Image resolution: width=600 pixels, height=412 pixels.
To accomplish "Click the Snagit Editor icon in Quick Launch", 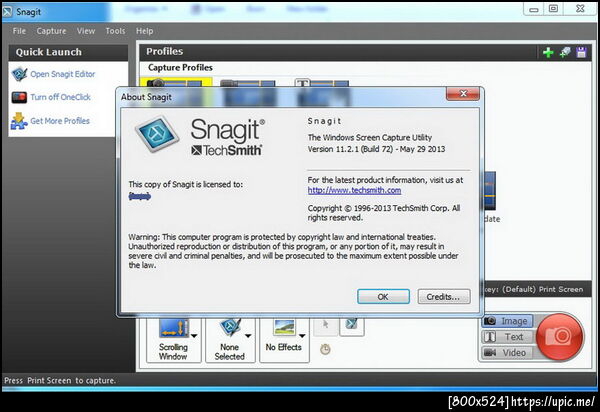I will coord(19,74).
